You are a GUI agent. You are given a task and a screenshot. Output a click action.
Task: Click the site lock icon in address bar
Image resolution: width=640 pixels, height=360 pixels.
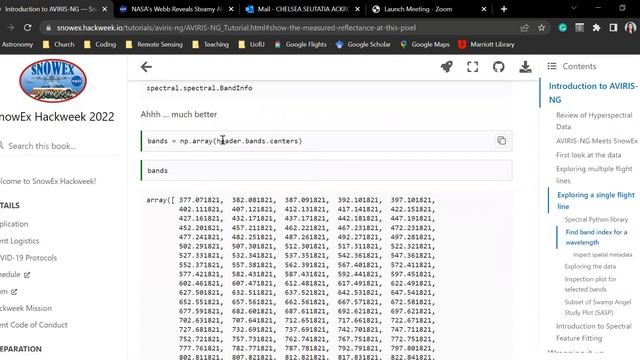48,28
